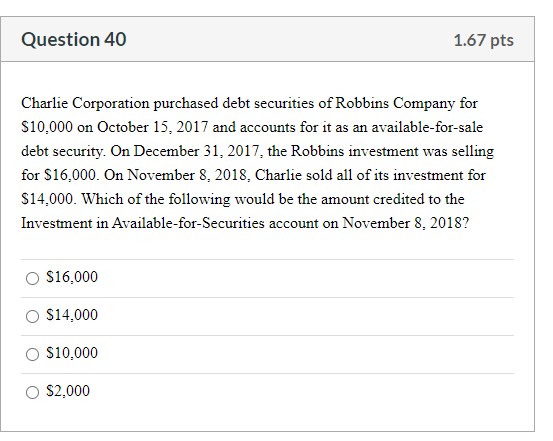
Task: Click the words Charlie Corporation in the question
Action: (x=85, y=103)
